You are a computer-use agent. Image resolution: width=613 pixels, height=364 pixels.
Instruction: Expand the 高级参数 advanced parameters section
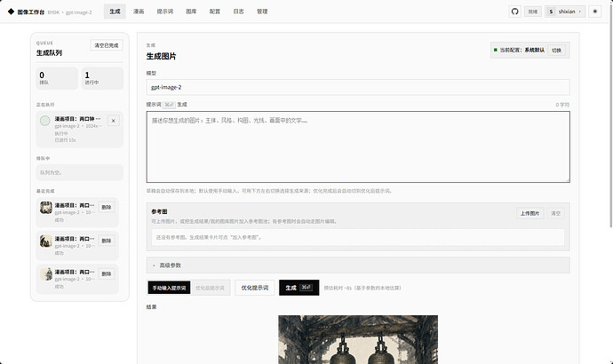tap(358, 265)
